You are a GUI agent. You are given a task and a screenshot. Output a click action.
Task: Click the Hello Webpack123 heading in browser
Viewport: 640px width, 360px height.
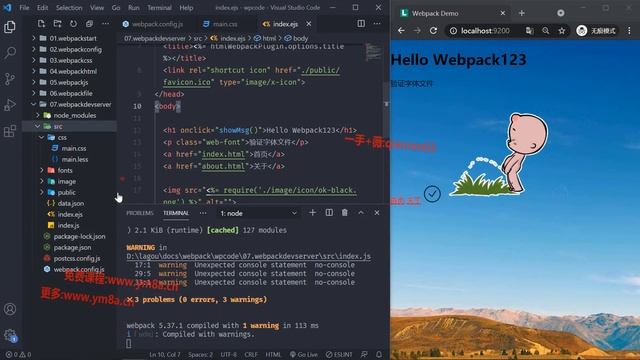point(458,60)
